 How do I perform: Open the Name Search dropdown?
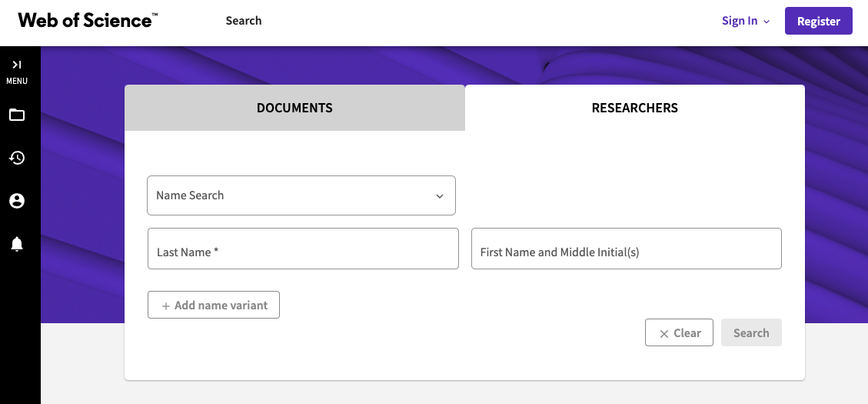point(301,195)
